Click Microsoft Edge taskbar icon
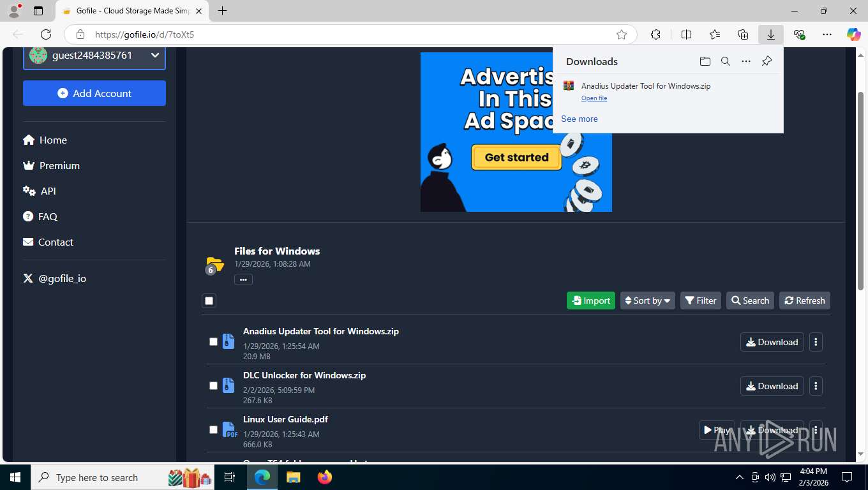The image size is (868, 490). 262,477
